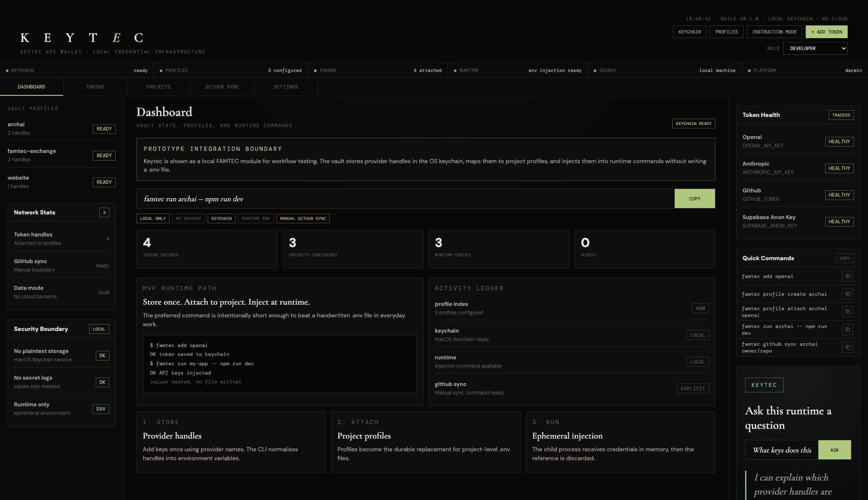Click the Projects Configured stat card
The height and width of the screenshot is (500, 868).
(353, 249)
